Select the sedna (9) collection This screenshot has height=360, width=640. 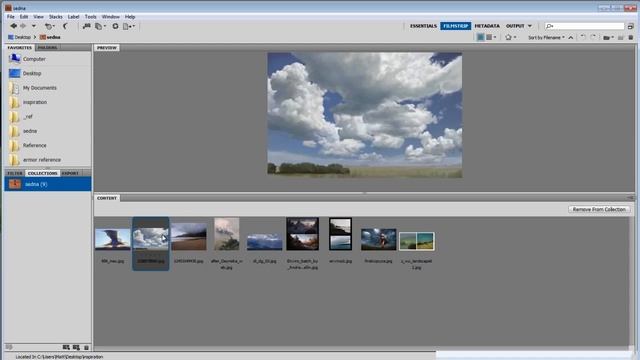[x=48, y=184]
